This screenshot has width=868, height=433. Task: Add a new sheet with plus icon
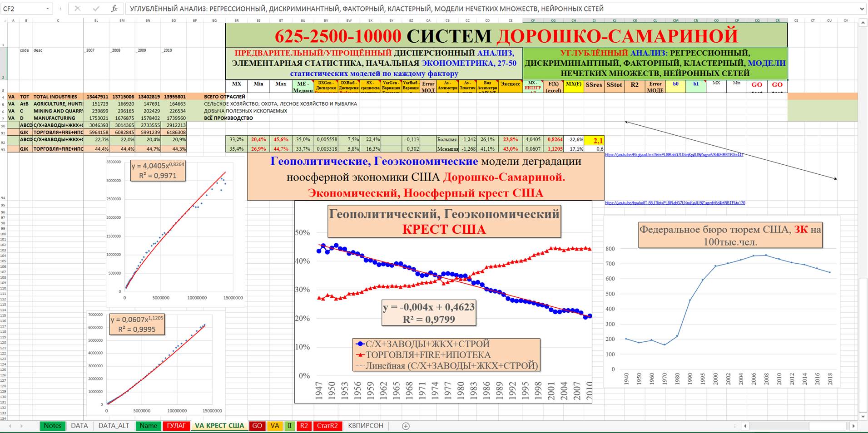click(406, 426)
